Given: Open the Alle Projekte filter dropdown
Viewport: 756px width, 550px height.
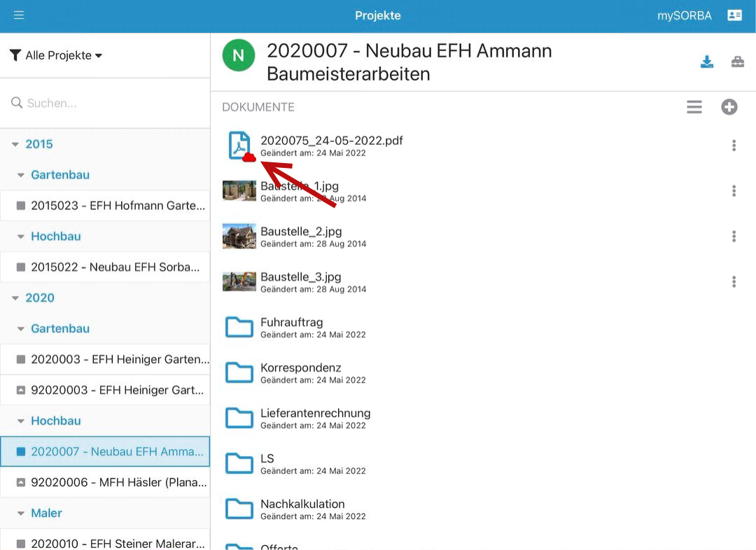Looking at the screenshot, I should [x=57, y=55].
